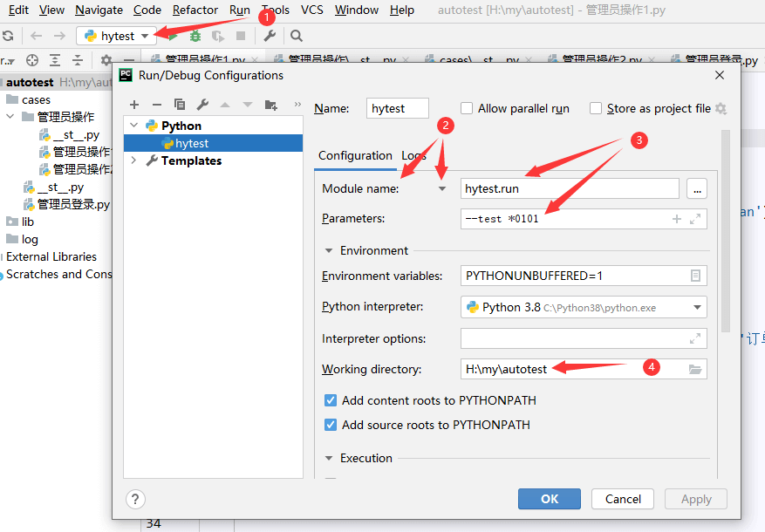Click the Stop square in the toolbar
The height and width of the screenshot is (532, 765).
point(241,36)
